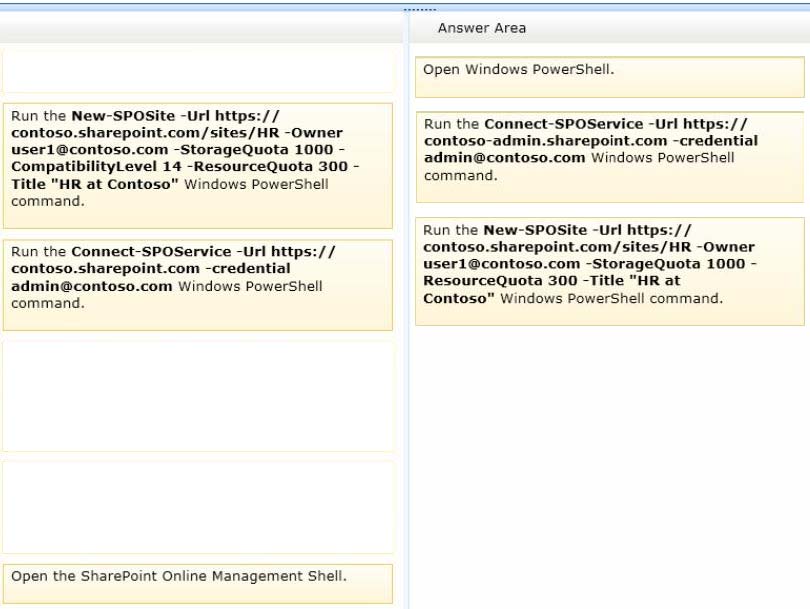The width and height of the screenshot is (810, 609).
Task: Click the 'Answer Area' heading
Action: click(481, 28)
